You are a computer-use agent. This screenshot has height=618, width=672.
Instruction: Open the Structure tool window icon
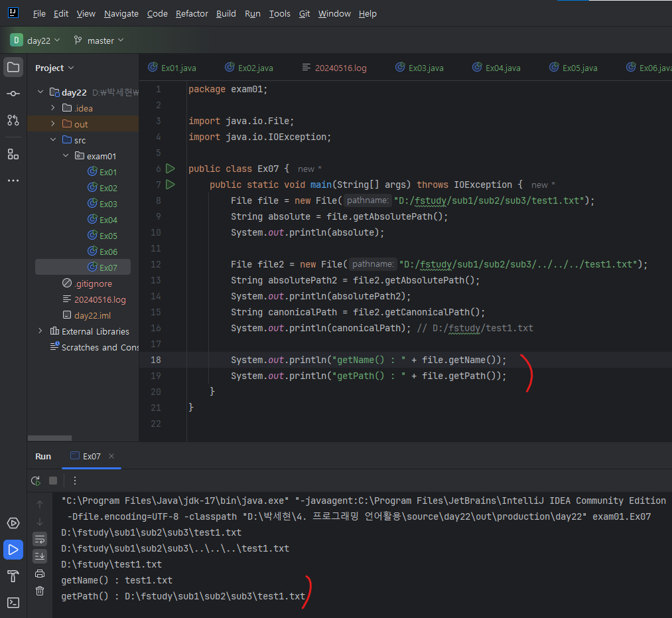(x=13, y=154)
